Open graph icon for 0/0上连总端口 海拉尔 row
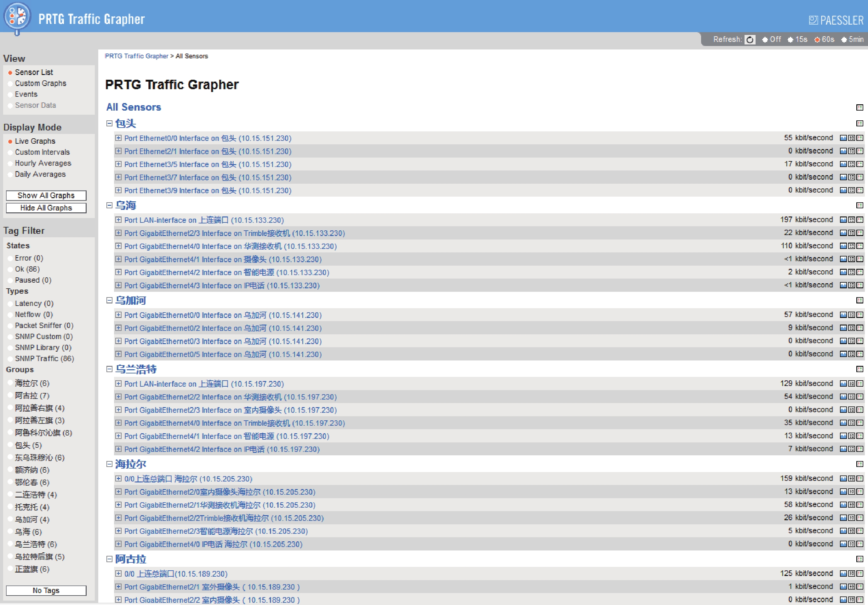Image resolution: width=868 pixels, height=605 pixels. (843, 478)
